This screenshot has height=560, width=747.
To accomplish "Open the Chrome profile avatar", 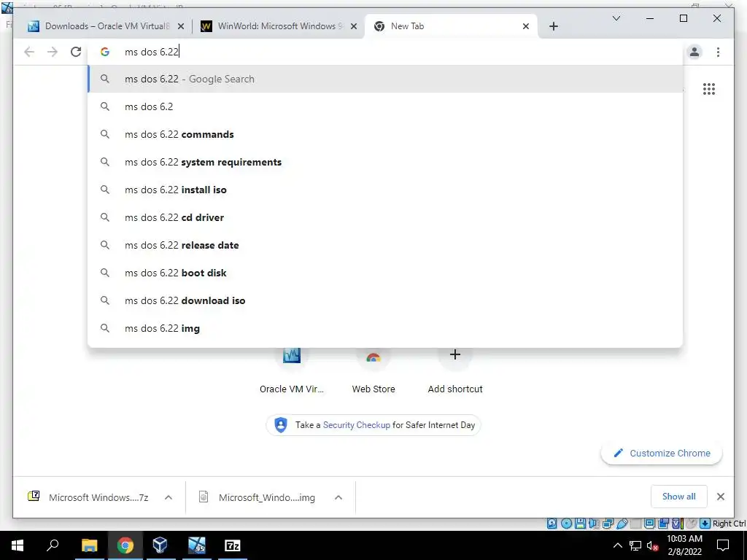I will [694, 52].
